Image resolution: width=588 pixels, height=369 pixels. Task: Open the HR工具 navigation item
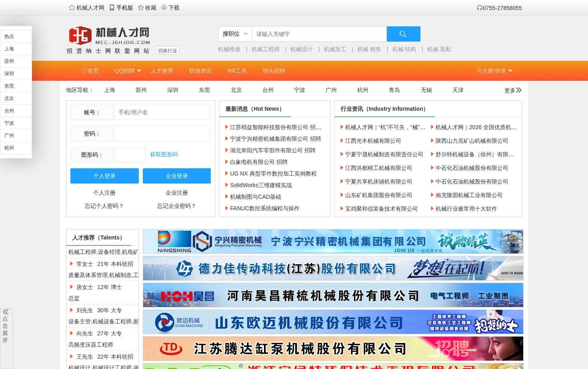tap(237, 71)
